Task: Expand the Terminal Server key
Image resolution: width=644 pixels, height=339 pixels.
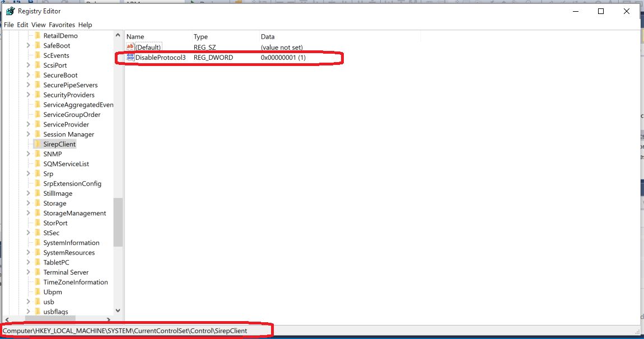Action: (x=29, y=272)
